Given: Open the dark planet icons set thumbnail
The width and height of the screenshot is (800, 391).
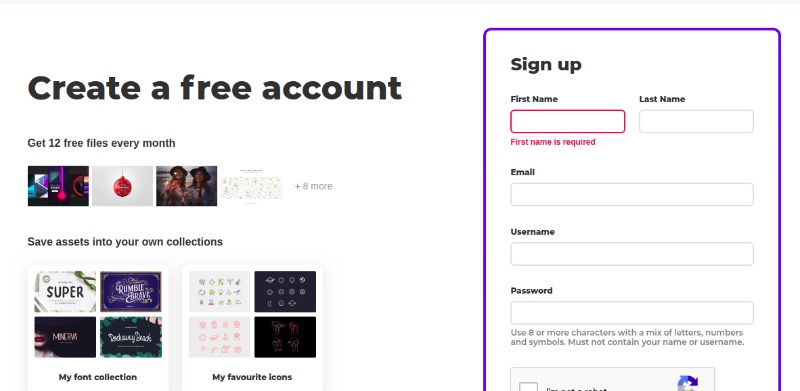Looking at the screenshot, I should 285,291.
